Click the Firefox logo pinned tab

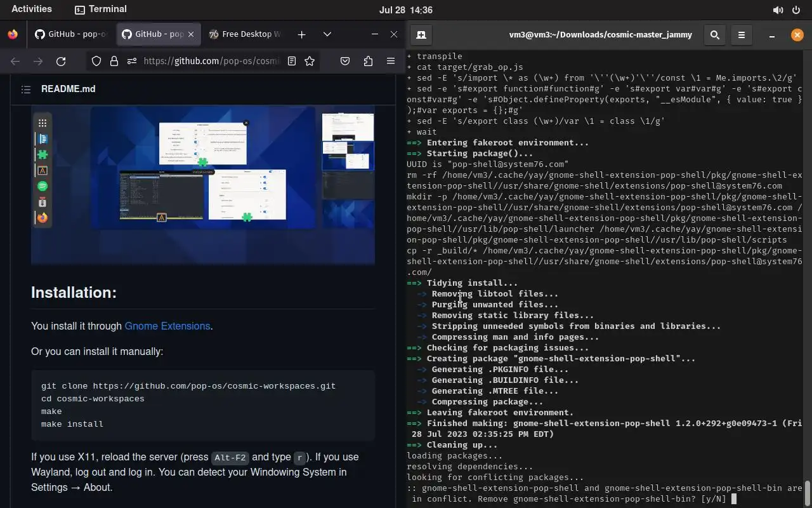(x=13, y=34)
